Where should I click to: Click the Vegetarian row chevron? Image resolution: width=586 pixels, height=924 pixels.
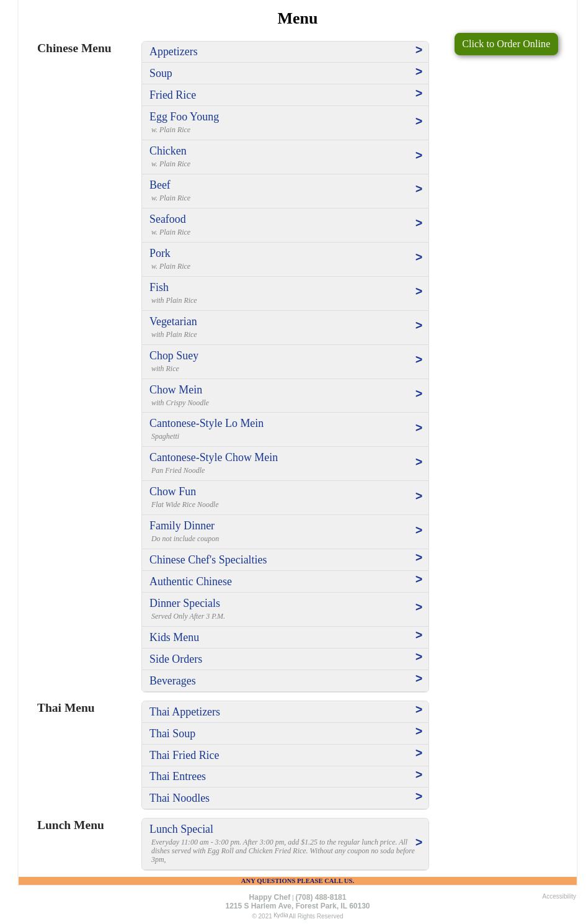tap(419, 326)
